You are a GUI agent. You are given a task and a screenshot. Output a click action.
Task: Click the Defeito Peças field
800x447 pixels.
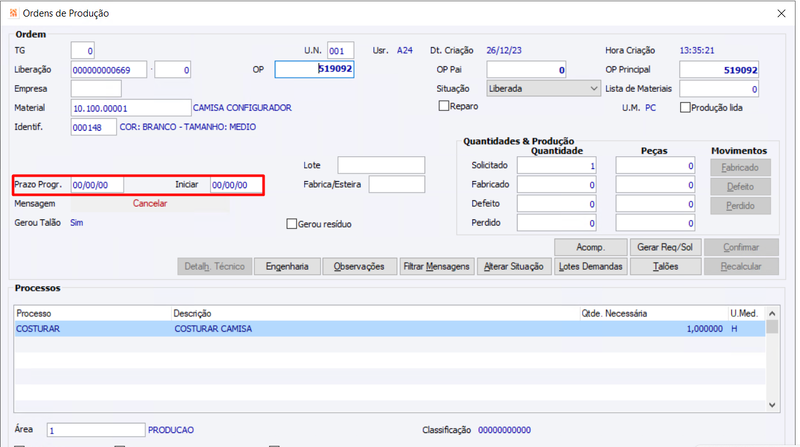pos(655,204)
